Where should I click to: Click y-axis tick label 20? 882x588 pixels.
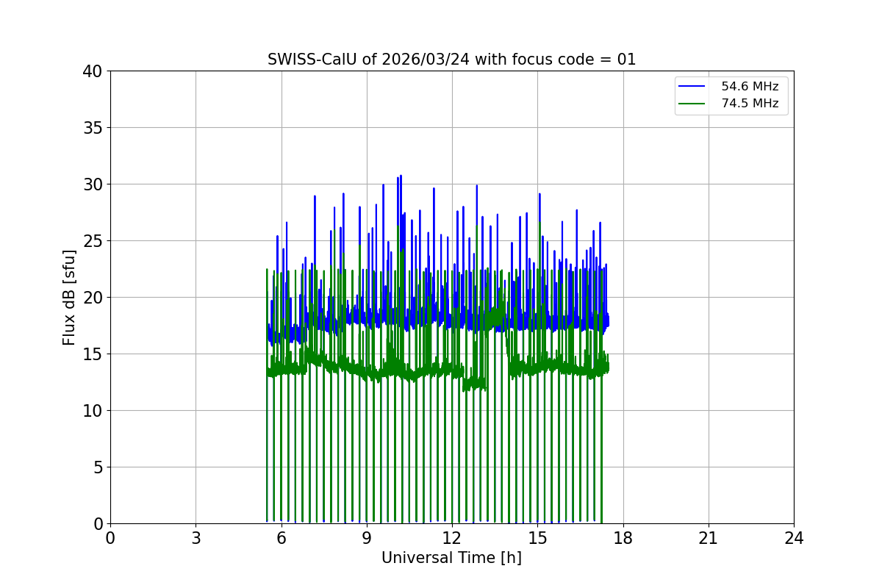93,298
